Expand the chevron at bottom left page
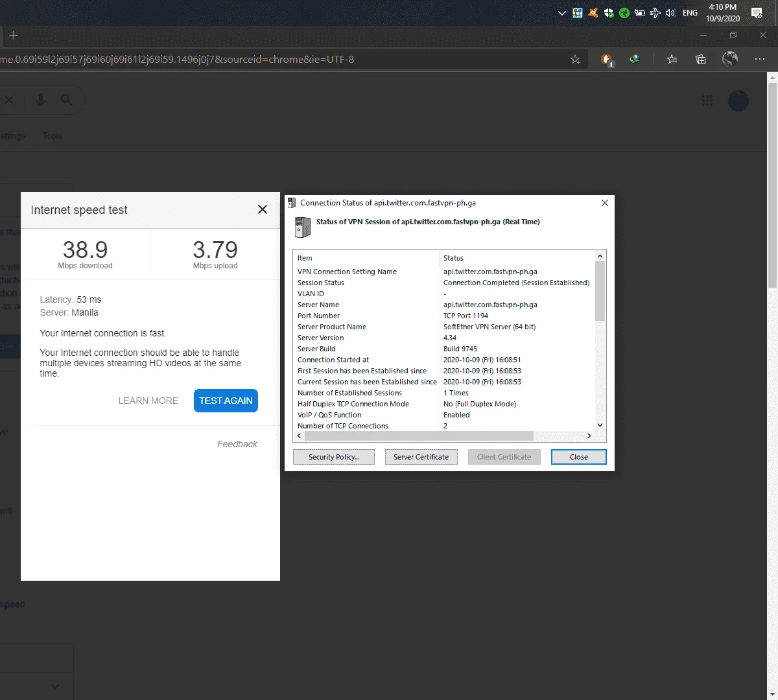Image resolution: width=778 pixels, height=700 pixels. (55, 686)
